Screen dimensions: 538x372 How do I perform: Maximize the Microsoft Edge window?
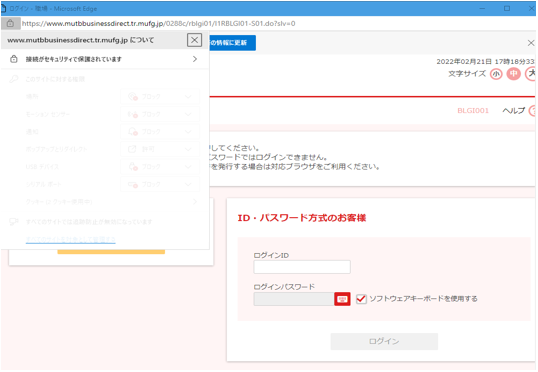[507, 8]
